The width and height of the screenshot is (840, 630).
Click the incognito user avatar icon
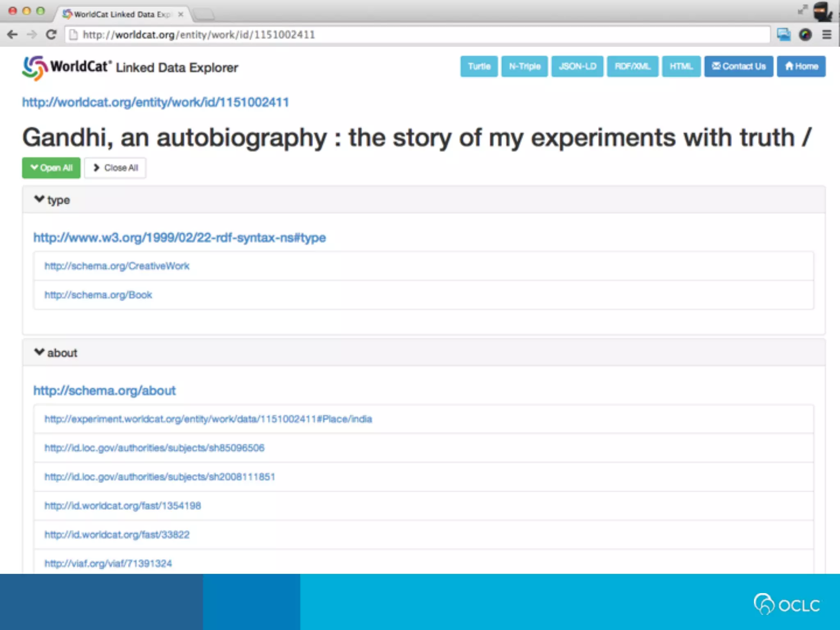pyautogui.click(x=822, y=11)
